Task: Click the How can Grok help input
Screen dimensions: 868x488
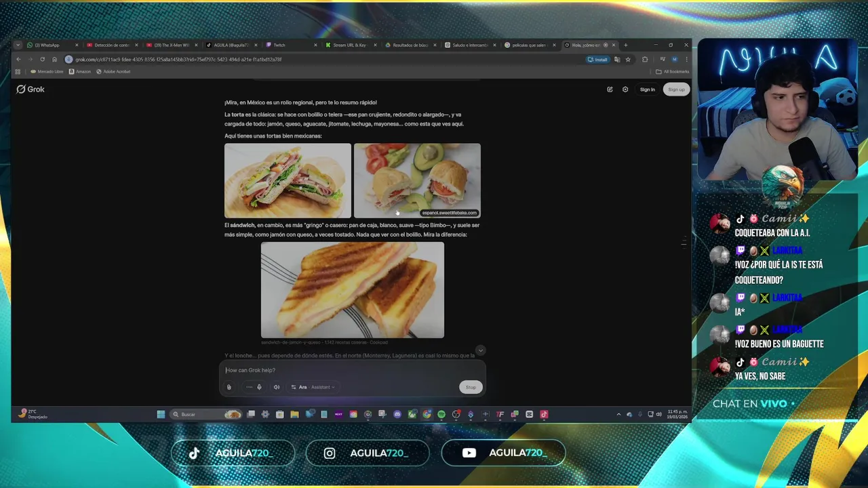Action: click(352, 370)
